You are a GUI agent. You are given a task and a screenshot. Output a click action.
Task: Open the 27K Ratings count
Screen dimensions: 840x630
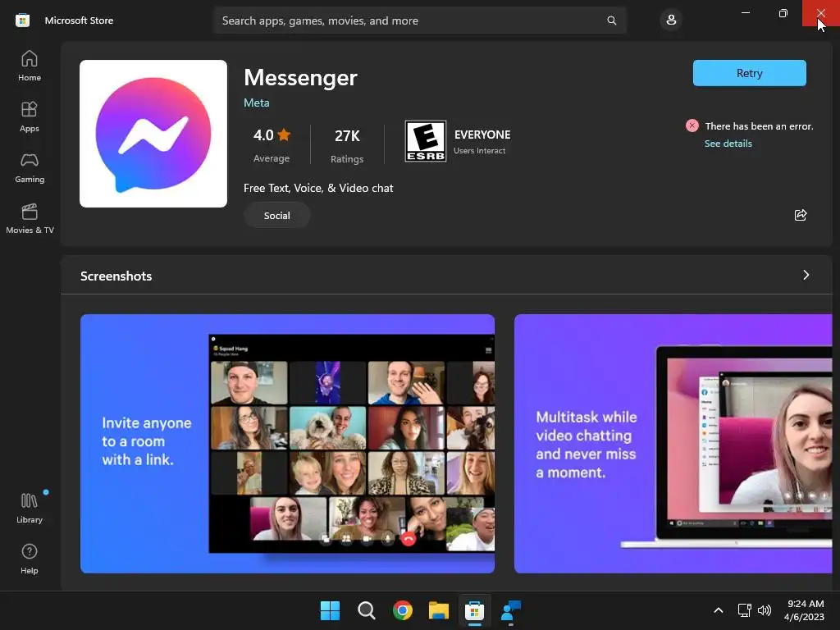point(347,144)
